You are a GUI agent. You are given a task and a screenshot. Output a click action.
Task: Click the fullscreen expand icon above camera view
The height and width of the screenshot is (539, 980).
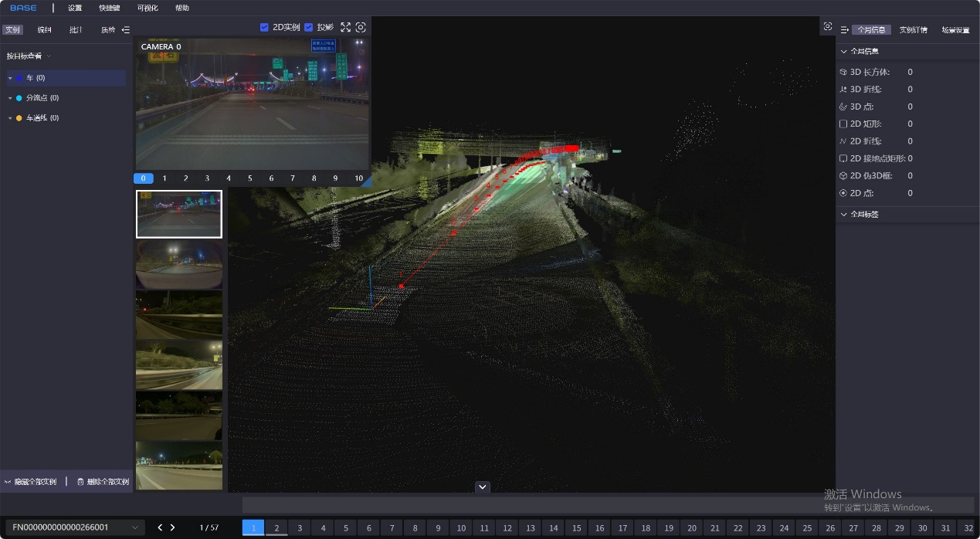click(x=345, y=27)
